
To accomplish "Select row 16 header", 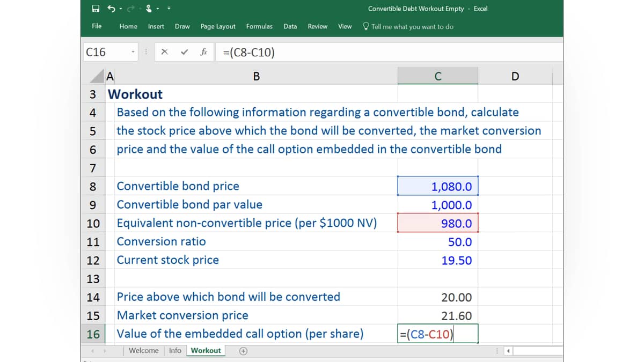I will (93, 334).
